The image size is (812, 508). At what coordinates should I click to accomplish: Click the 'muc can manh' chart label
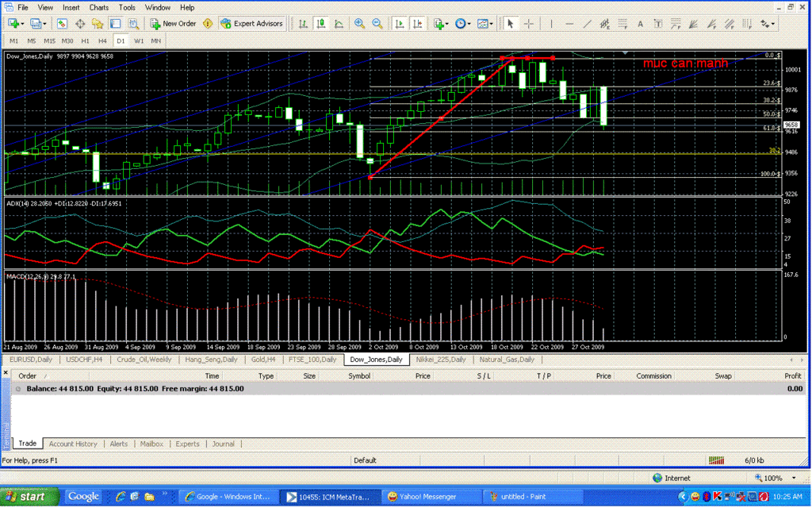(x=685, y=63)
